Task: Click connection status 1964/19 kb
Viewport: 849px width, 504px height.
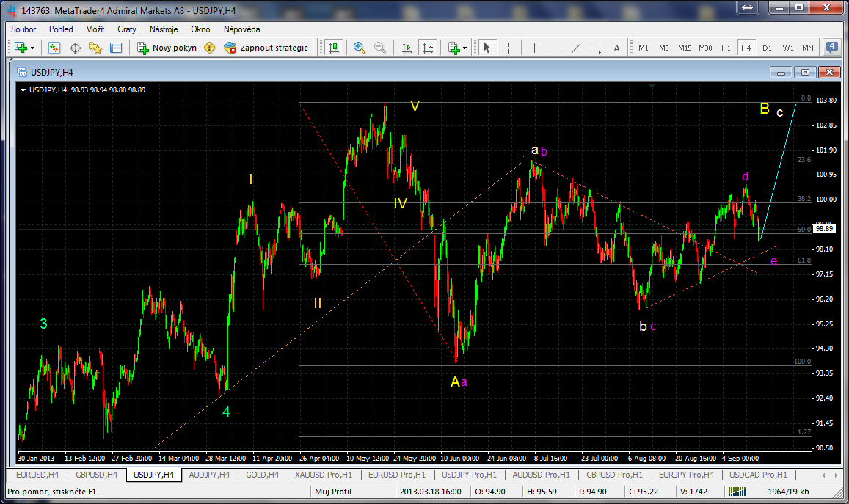Action: coord(788,492)
